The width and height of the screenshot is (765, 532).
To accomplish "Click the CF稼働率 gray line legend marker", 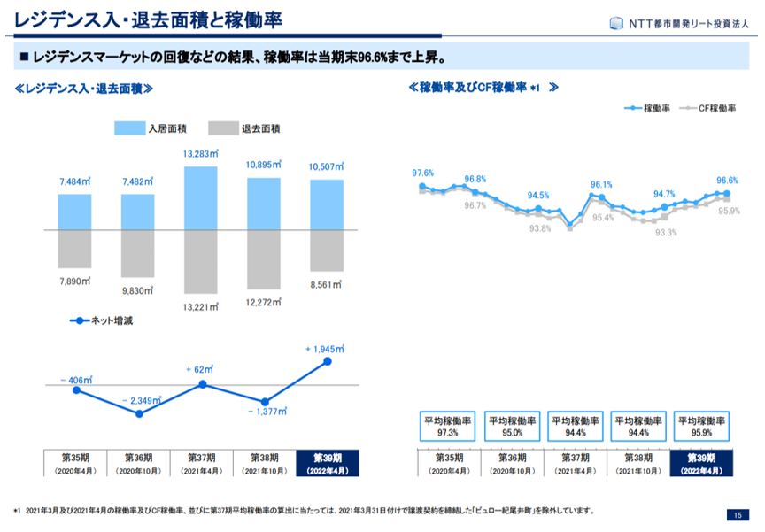I will click(x=687, y=108).
